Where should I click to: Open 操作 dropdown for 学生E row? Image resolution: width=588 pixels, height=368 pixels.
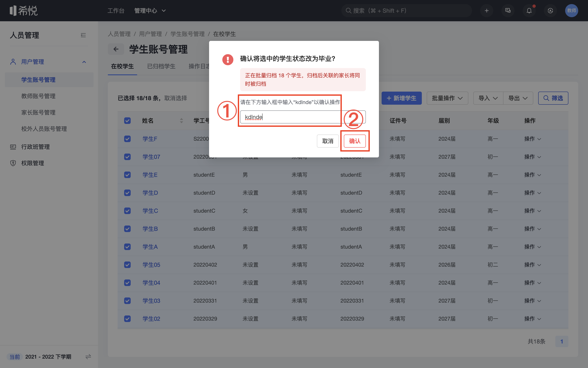pyautogui.click(x=533, y=175)
